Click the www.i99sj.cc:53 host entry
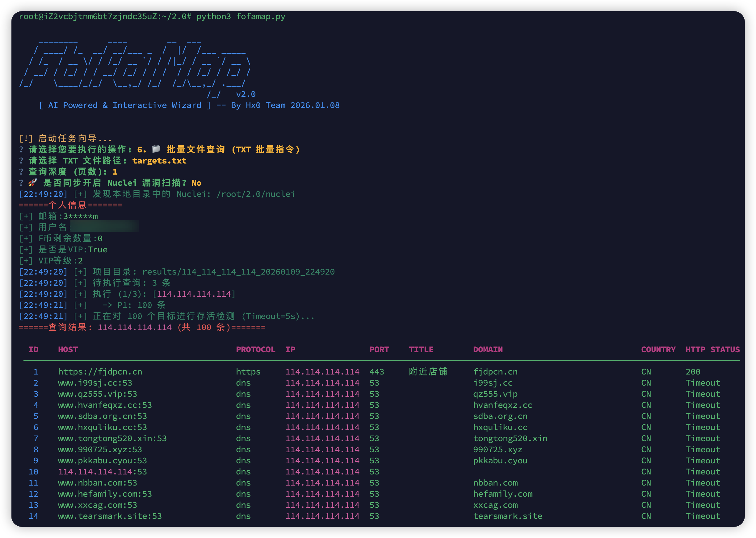Screen dimensions: 756x538 click(95, 383)
